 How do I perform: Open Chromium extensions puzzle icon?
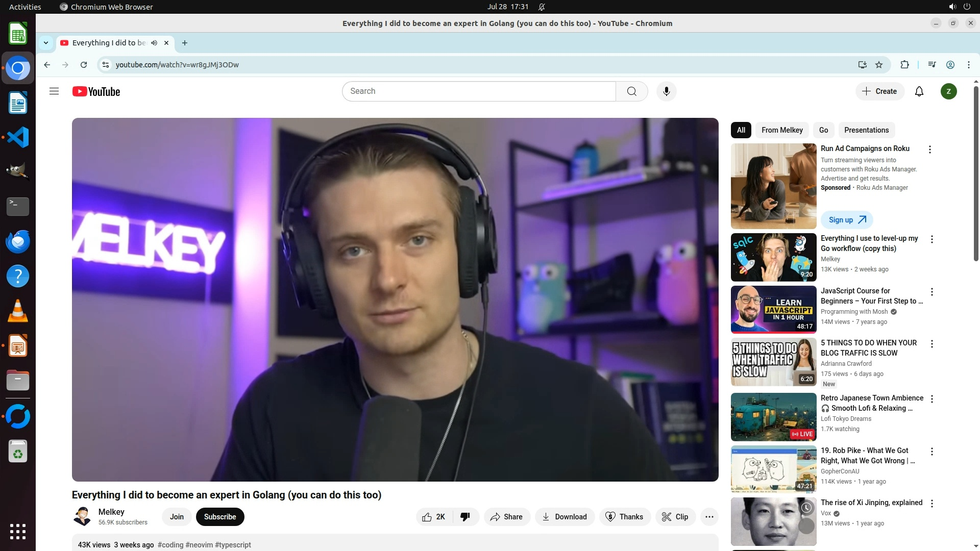point(904,65)
